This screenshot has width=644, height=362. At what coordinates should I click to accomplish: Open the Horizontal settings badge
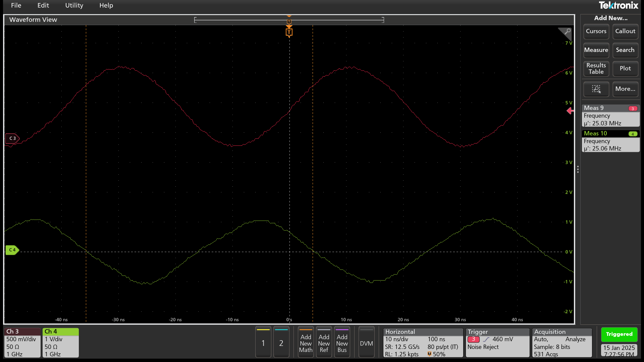(x=423, y=342)
